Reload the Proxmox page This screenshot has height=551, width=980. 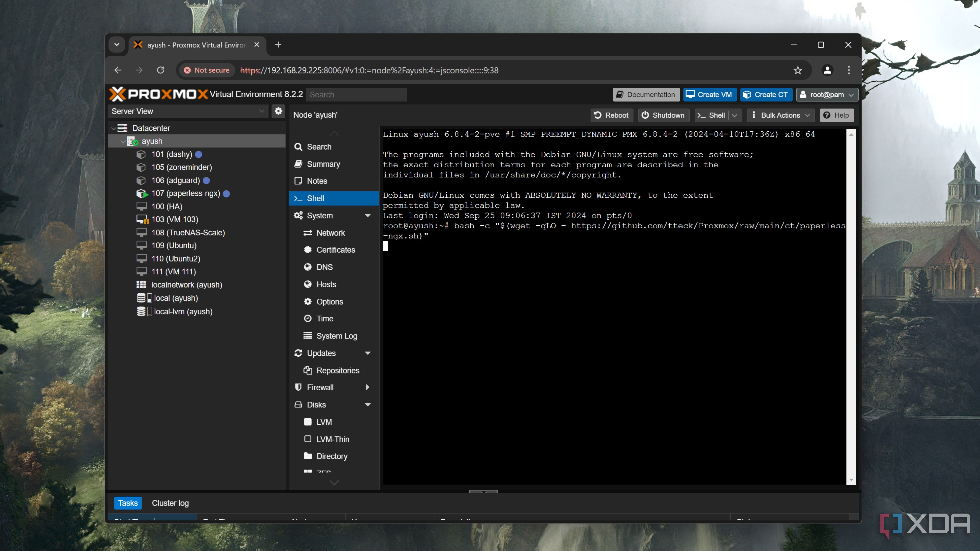(x=161, y=70)
